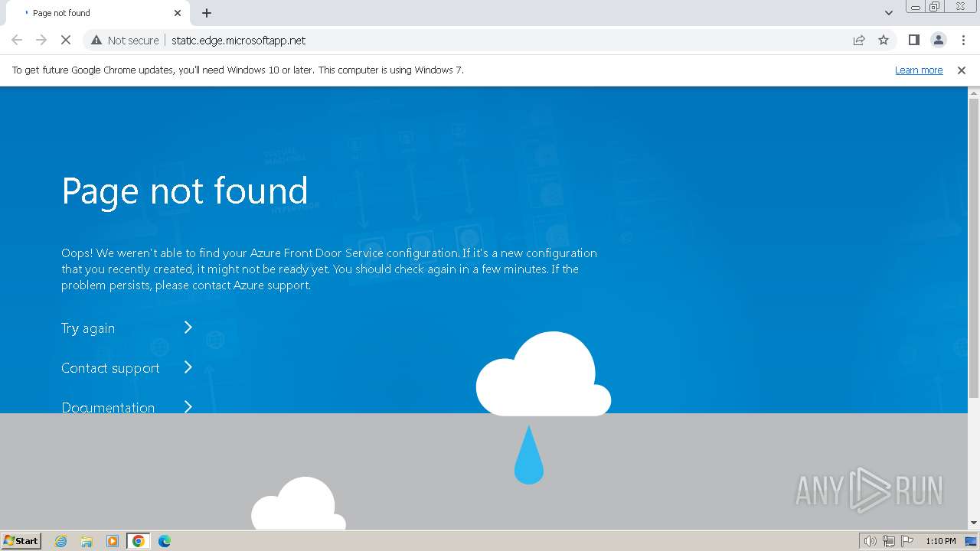Click the browser forward arrow
Viewport: 980px width, 551px height.
41,40
